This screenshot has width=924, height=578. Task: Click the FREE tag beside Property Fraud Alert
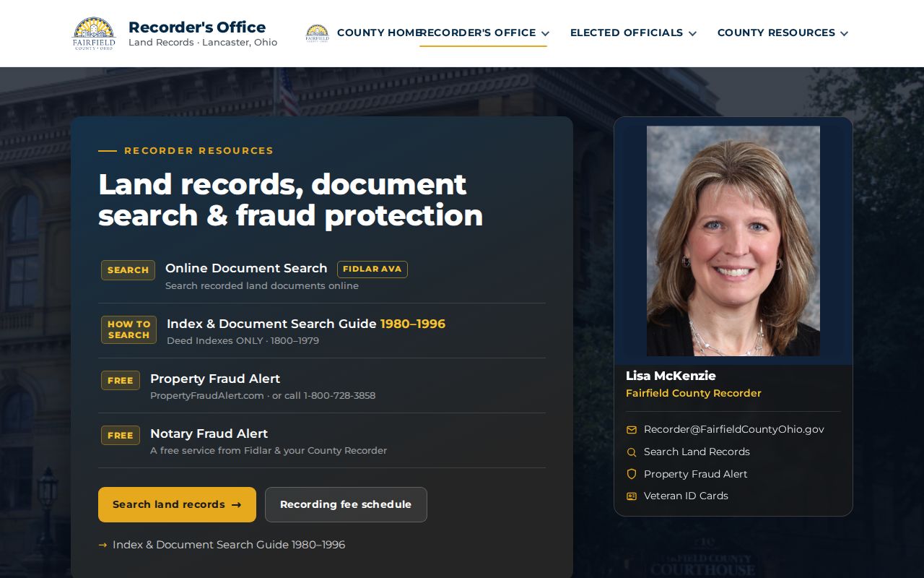coord(121,381)
